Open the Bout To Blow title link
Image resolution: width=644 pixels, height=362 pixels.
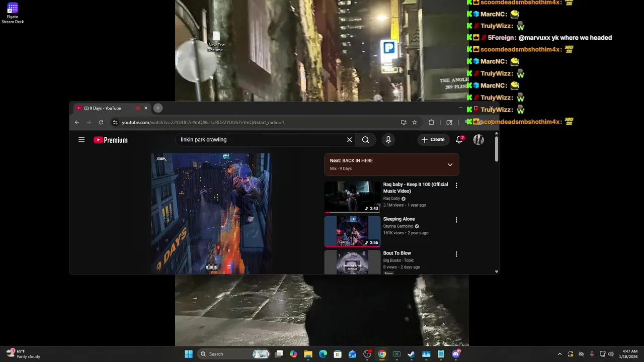point(397,253)
